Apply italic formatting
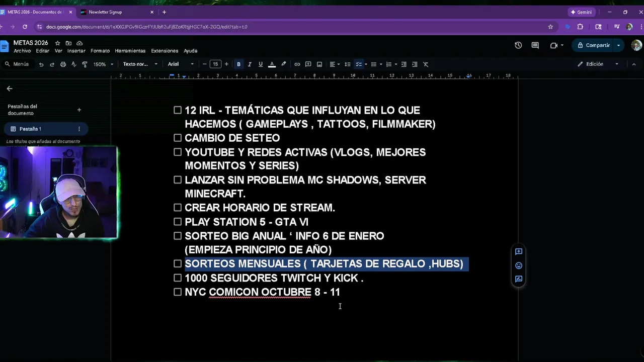Screen dimensions: 644x362 click(x=250, y=64)
